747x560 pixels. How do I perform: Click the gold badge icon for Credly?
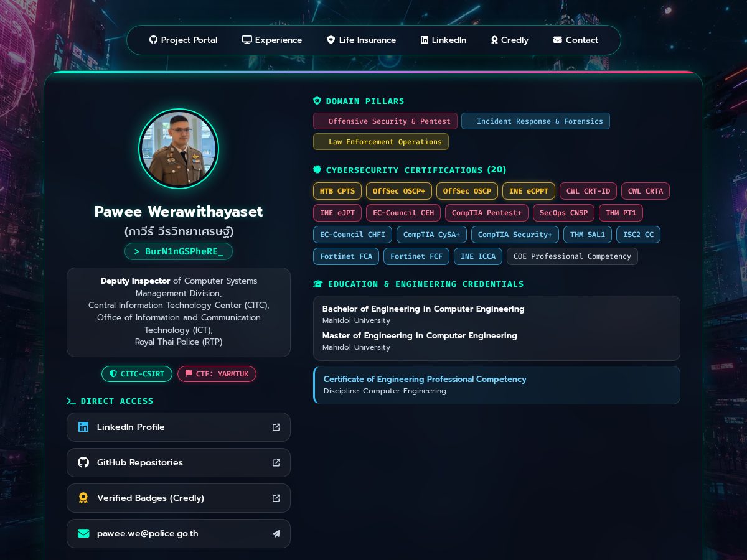point(83,498)
